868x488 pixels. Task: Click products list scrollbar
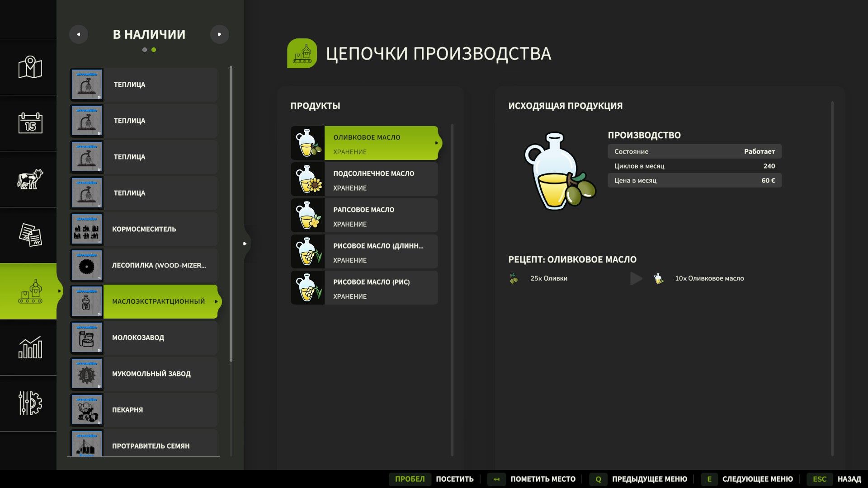[x=452, y=289]
